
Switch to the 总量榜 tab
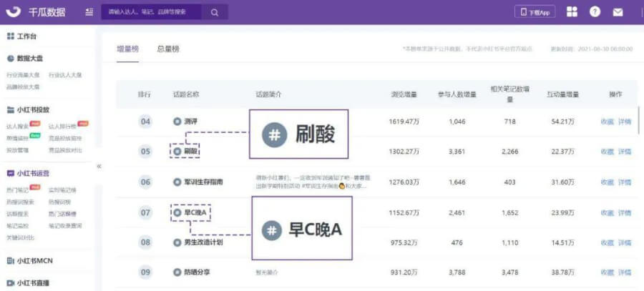(x=168, y=49)
